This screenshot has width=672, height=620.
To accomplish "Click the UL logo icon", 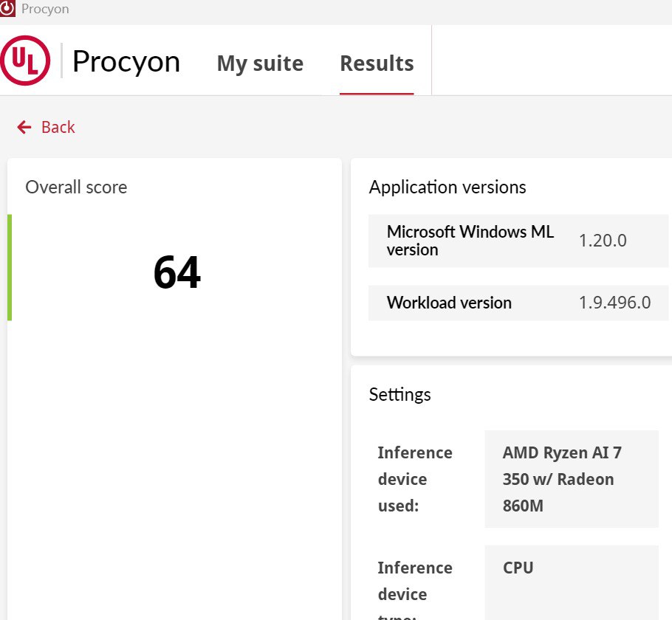I will 25,61.
